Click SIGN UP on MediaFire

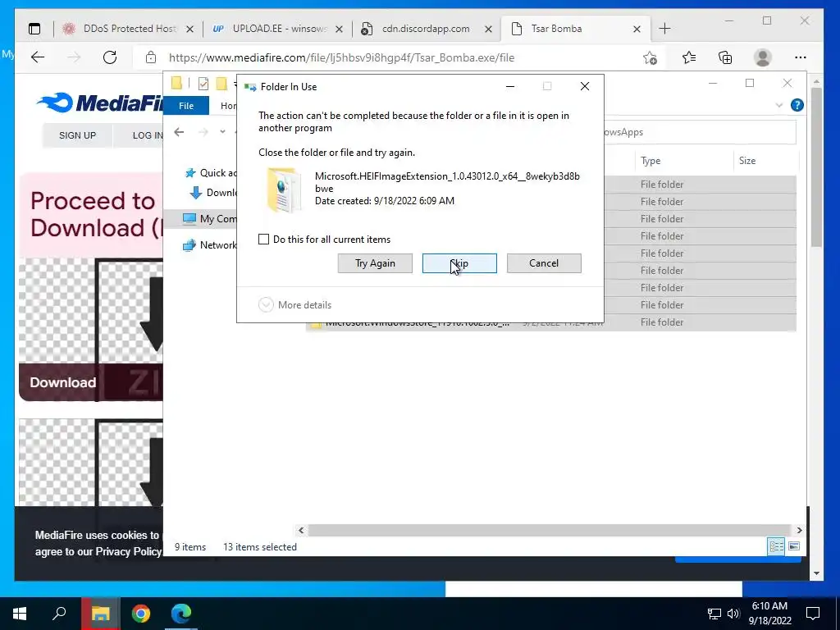click(78, 135)
